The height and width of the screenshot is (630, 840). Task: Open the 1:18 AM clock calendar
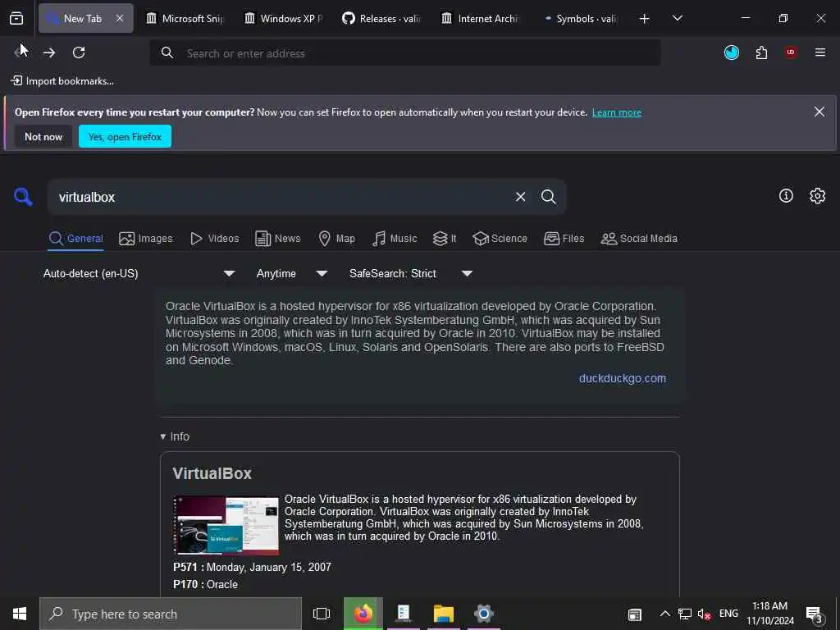pyautogui.click(x=769, y=614)
